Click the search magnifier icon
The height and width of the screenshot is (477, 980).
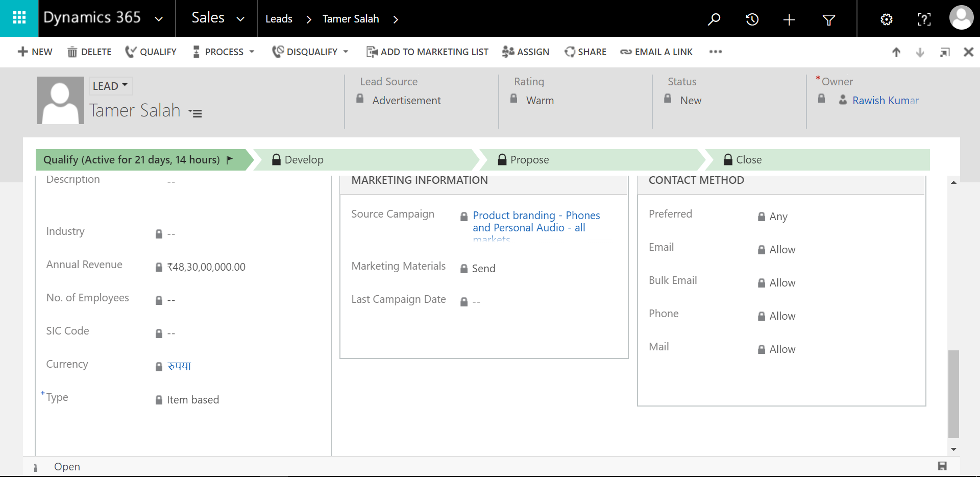[714, 19]
